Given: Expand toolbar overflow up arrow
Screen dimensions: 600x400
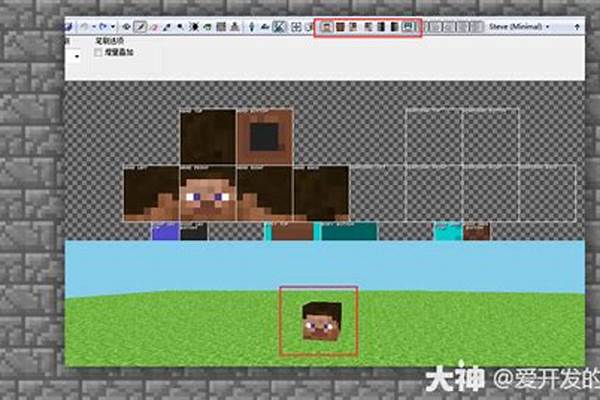Looking at the screenshot, I should pos(577,27).
